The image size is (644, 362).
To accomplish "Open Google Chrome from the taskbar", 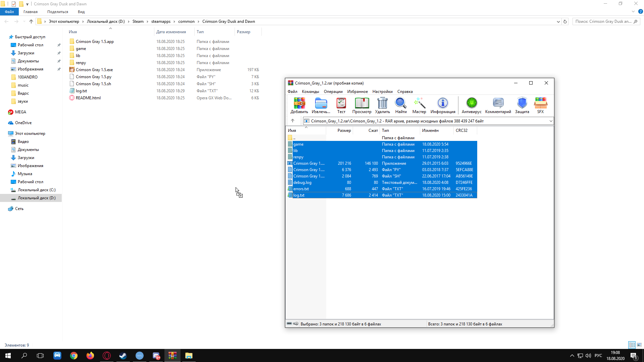I will pyautogui.click(x=74, y=356).
